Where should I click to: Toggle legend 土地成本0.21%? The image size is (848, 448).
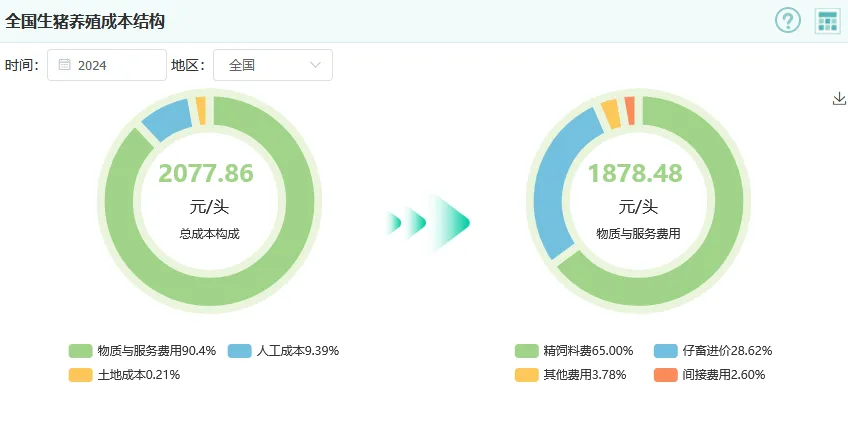[x=124, y=374]
